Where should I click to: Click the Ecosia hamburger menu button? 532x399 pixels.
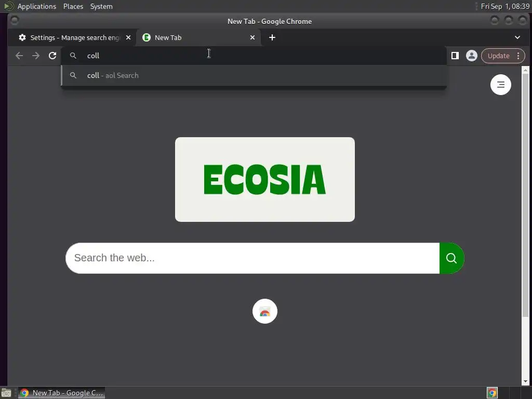click(x=500, y=85)
